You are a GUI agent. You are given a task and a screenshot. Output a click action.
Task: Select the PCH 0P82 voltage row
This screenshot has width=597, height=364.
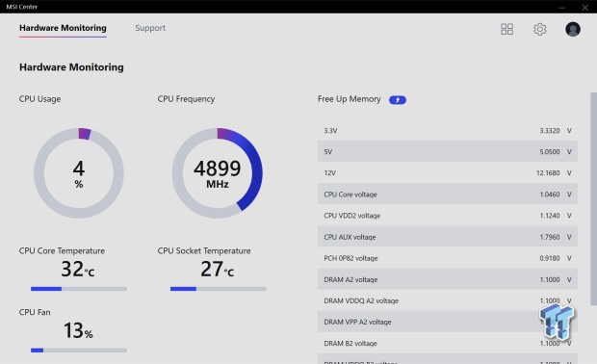pos(448,258)
